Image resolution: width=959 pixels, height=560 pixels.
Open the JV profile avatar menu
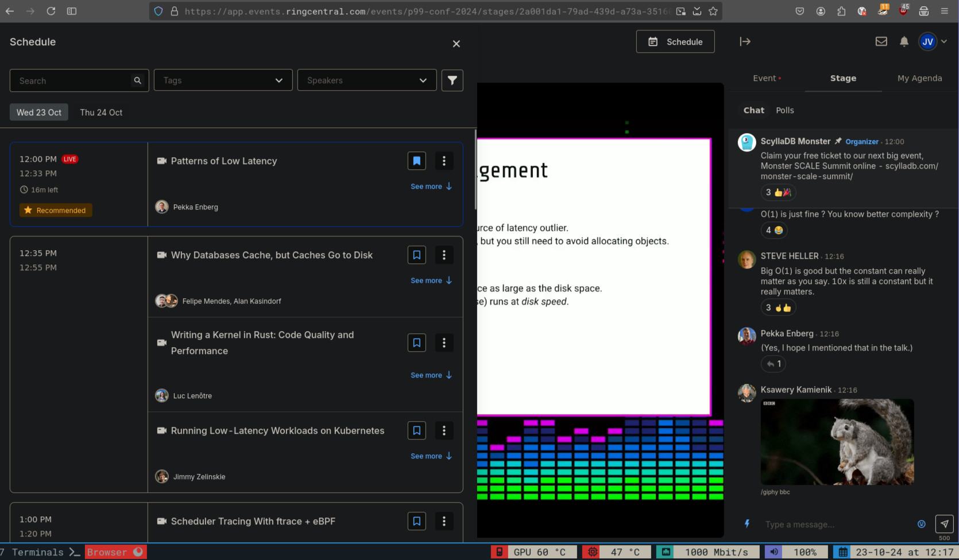click(928, 41)
